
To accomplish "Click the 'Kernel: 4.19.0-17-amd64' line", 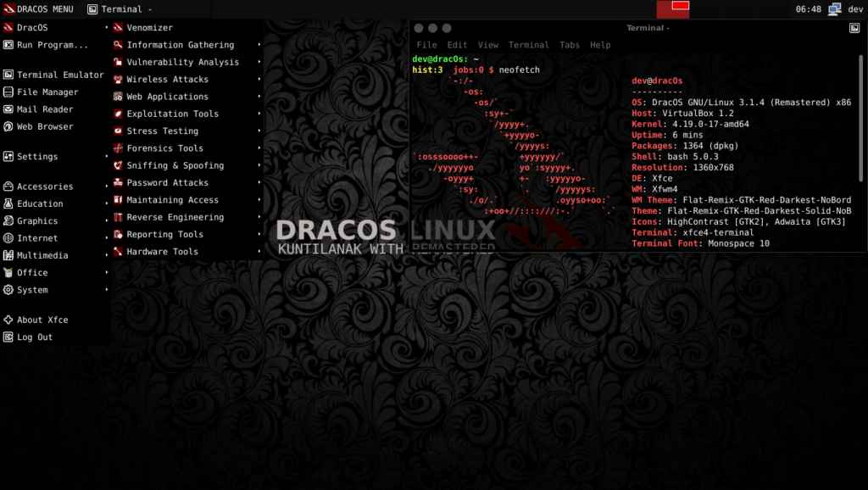I will 690,124.
